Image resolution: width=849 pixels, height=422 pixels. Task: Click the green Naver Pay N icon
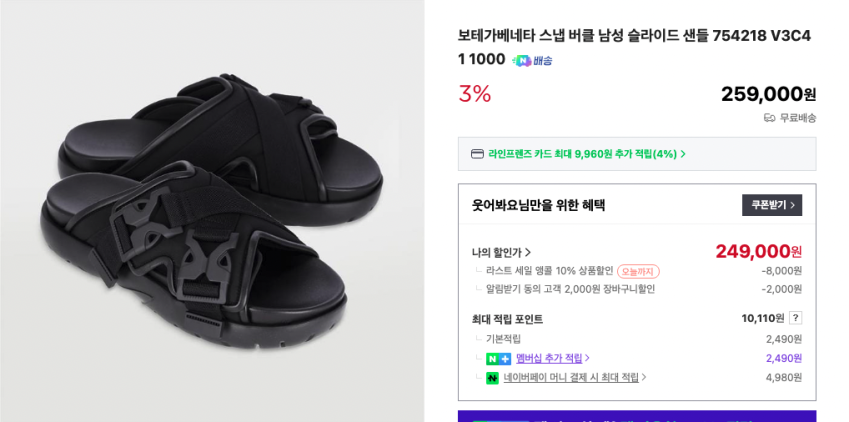[492, 378]
